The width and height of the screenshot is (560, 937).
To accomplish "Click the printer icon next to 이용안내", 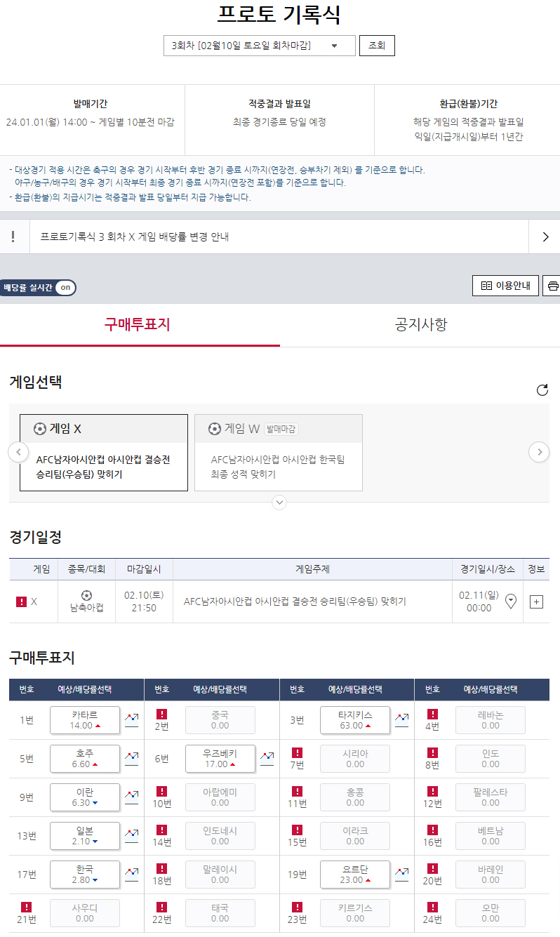I will (552, 286).
